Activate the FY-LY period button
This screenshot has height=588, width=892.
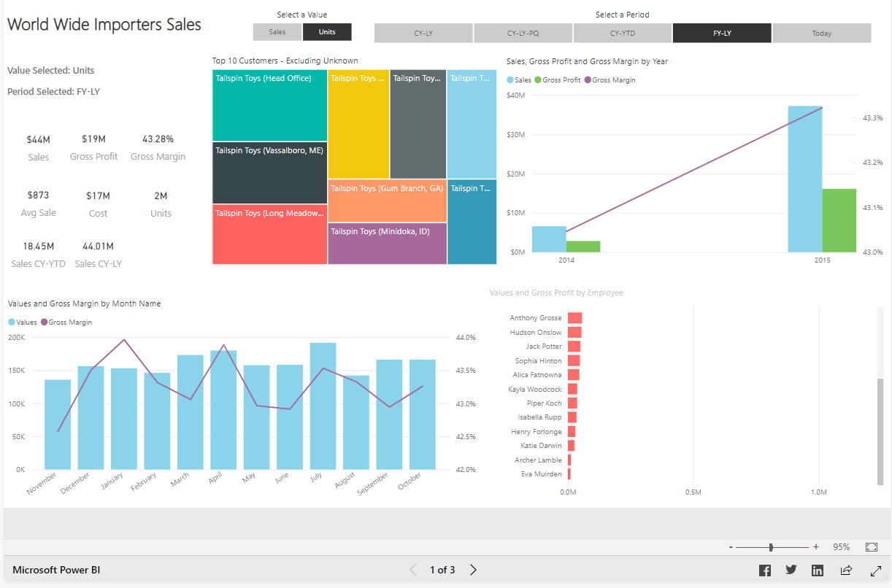(722, 34)
